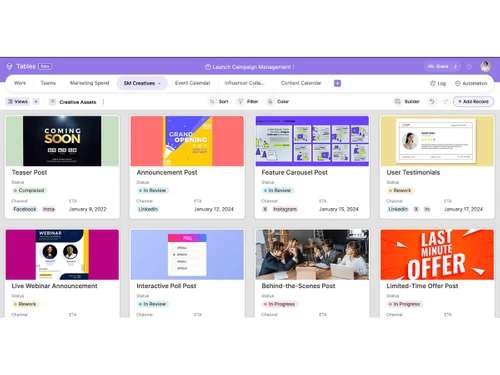Open the Webinar thumbnail image

[x=62, y=254]
